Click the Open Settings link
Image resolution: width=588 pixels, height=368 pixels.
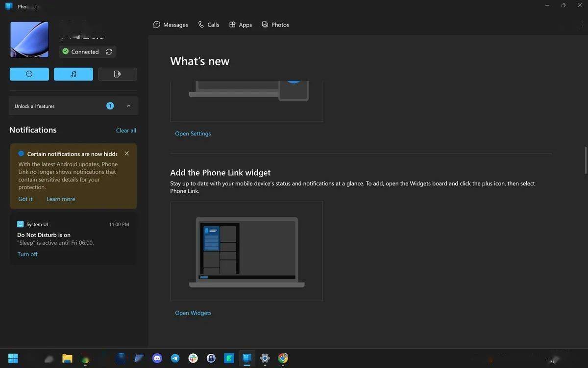coord(193,133)
